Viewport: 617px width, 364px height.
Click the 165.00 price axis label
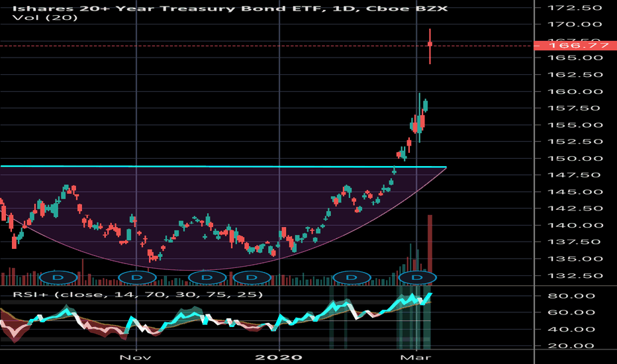(575, 58)
